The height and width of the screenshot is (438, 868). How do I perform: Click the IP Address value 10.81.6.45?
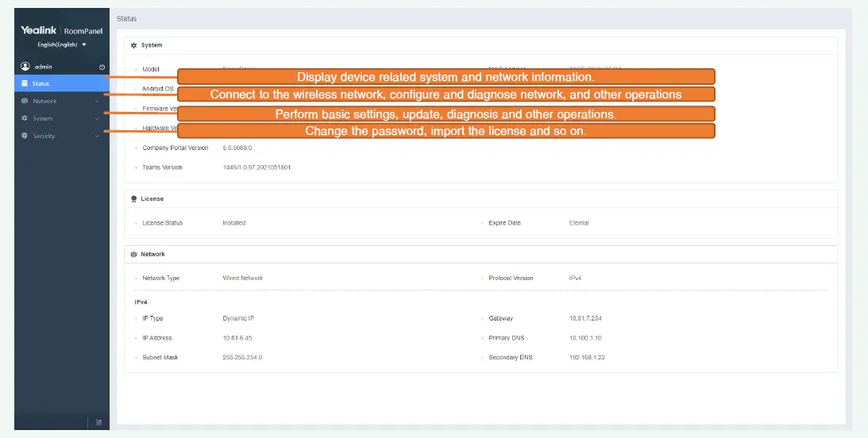(237, 338)
